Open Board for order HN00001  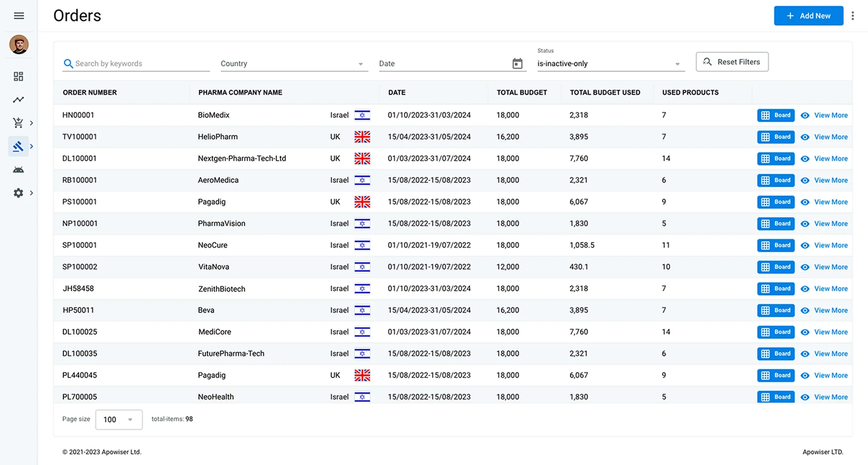point(776,115)
